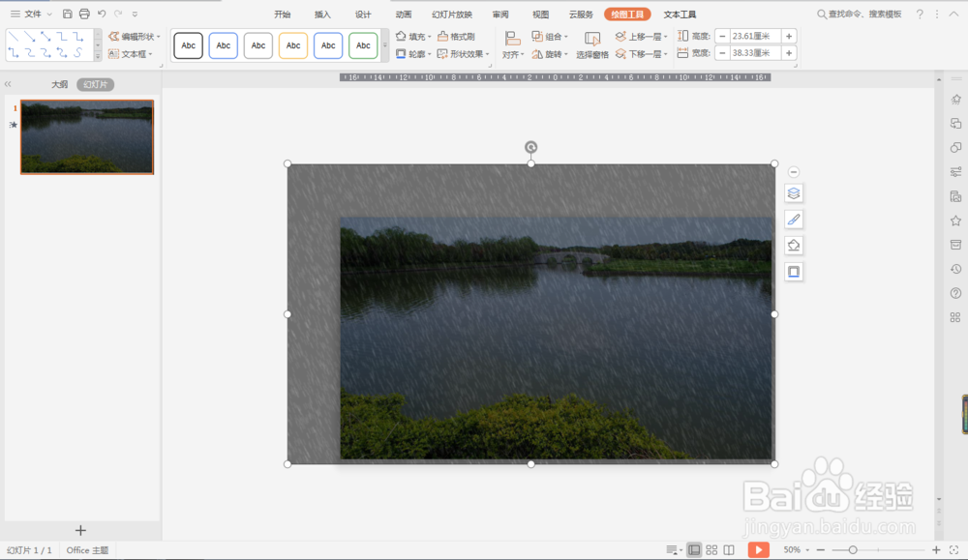Image resolution: width=968 pixels, height=560 pixels.
Task: Select the 幻灯片 slides pane toggle
Action: (x=95, y=84)
